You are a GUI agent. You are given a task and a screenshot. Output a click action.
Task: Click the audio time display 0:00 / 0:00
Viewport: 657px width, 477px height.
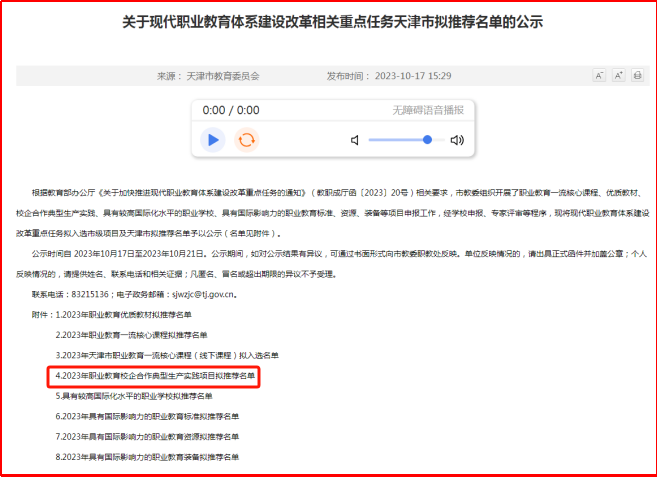pos(231,111)
